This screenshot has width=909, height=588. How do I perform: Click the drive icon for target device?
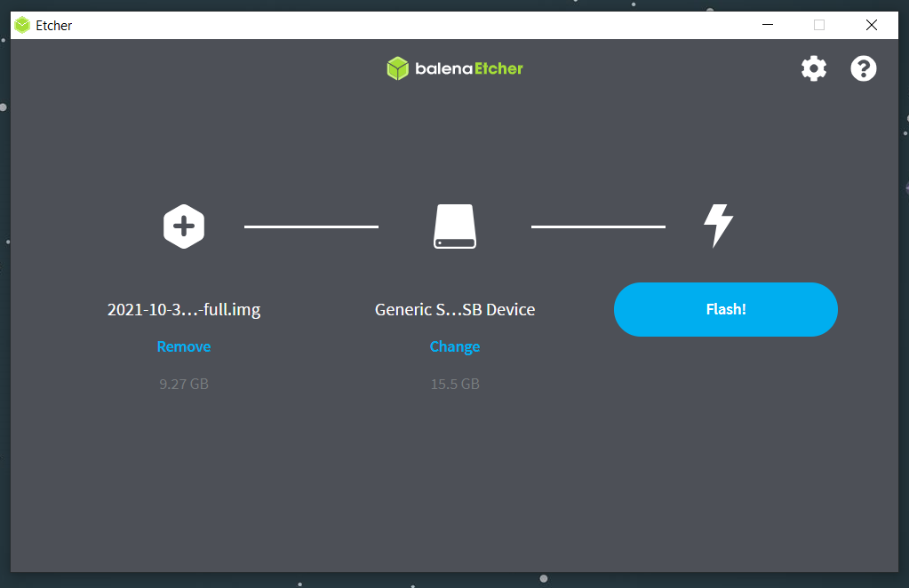(x=454, y=226)
